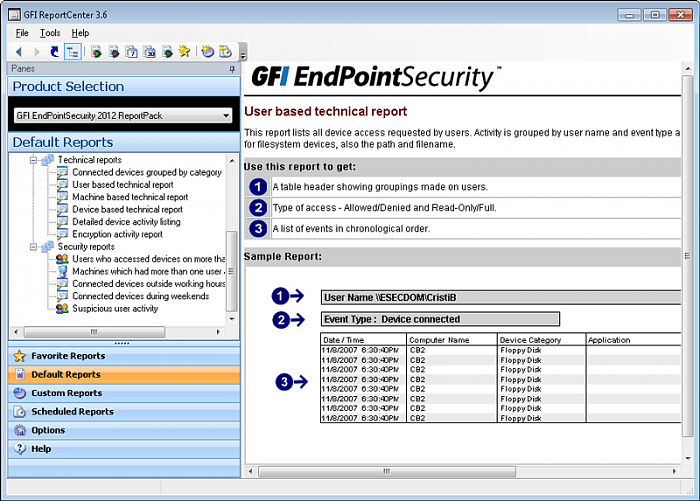Click the new custom report toolbar icon
Screen dimensions: 700x501
(x=208, y=52)
